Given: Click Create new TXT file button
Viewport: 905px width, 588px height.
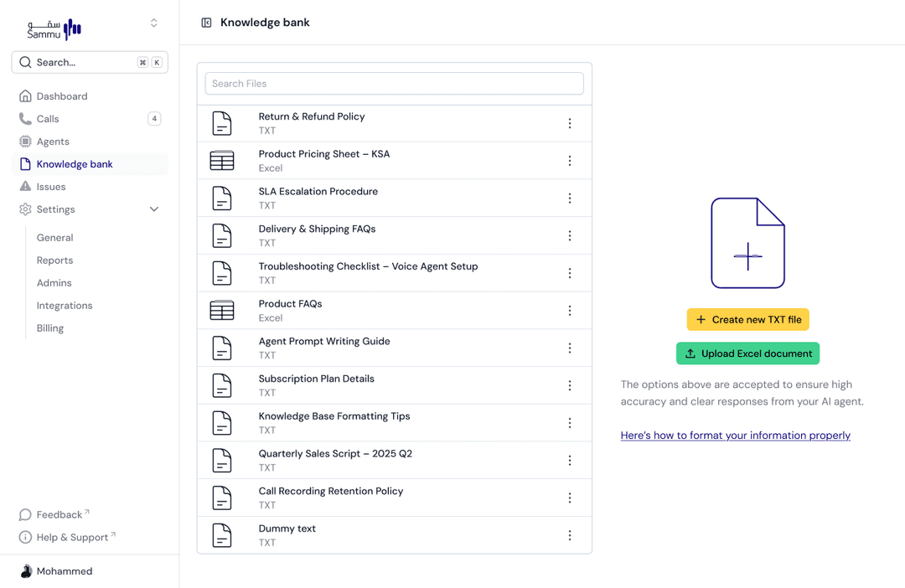Looking at the screenshot, I should [747, 319].
